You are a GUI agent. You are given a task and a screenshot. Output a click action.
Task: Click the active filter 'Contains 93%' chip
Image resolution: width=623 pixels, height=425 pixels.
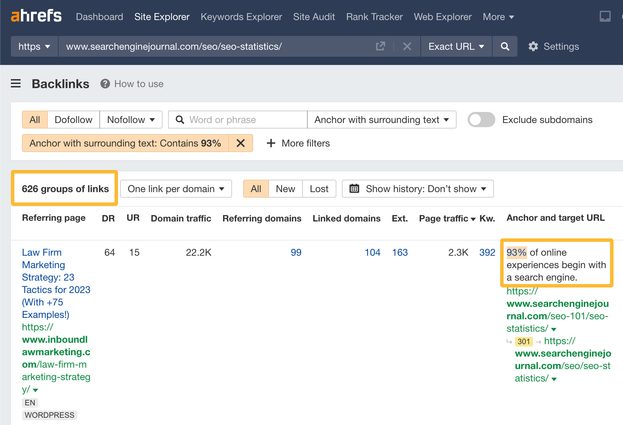click(x=125, y=143)
